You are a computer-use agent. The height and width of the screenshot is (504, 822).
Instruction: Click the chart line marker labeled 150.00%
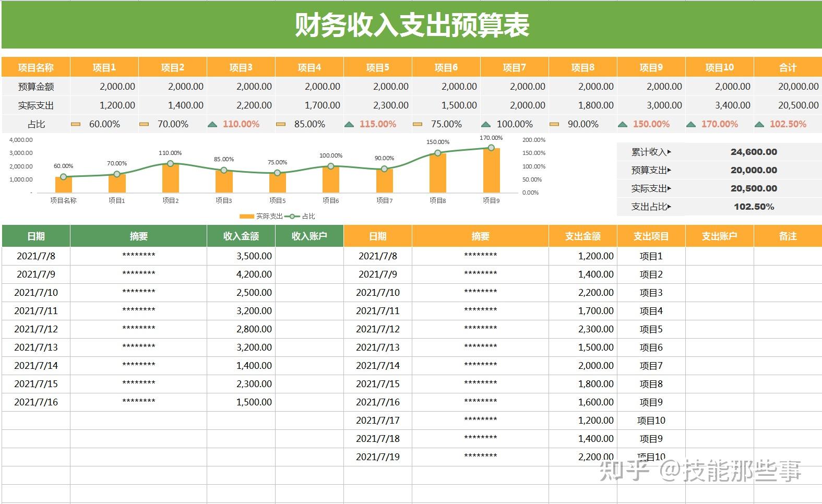click(x=438, y=153)
